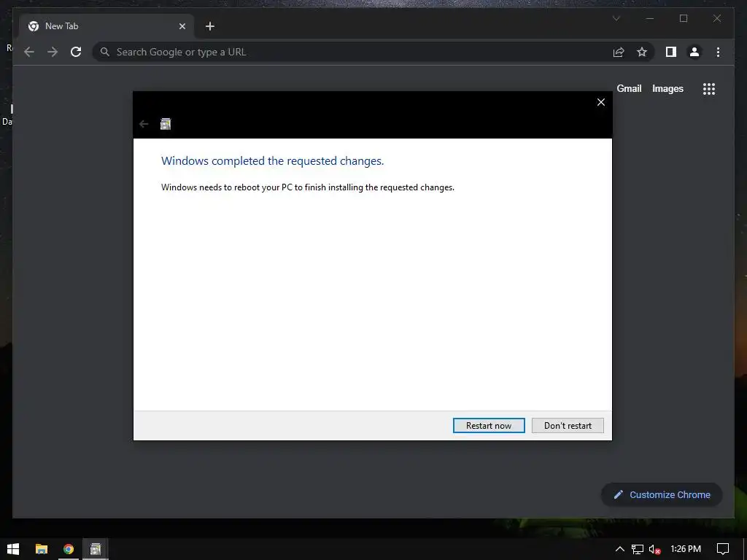Viewport: 747px width, 560px height.
Task: Click the search magnifier icon in address bar
Action: pyautogui.click(x=105, y=52)
